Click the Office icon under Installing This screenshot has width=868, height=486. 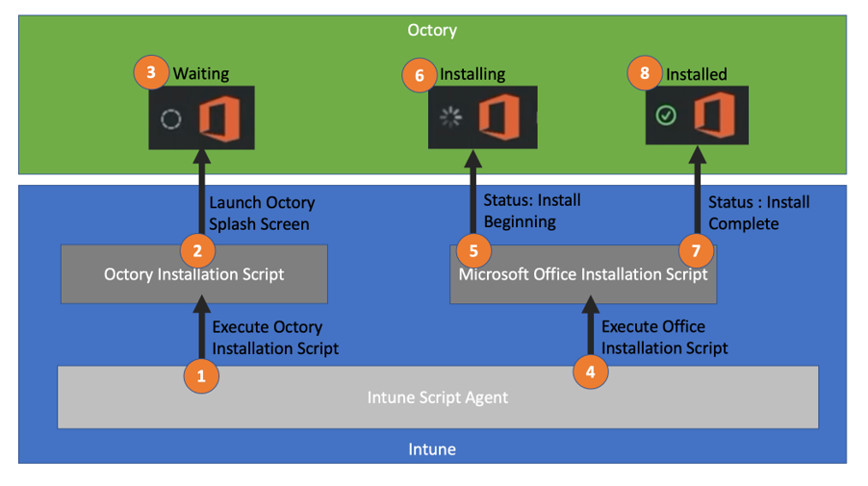pos(499,116)
